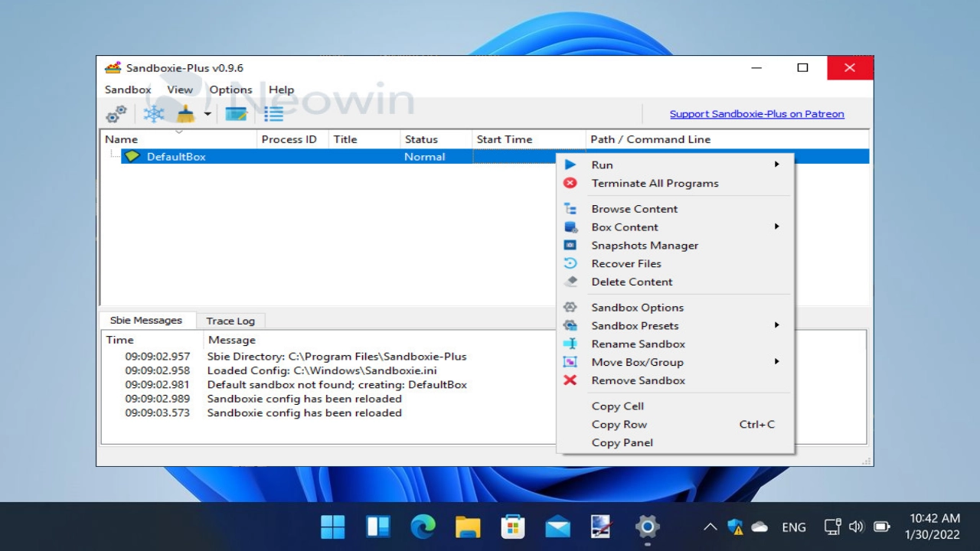
Task: Open the Help menu
Action: pyautogui.click(x=281, y=90)
